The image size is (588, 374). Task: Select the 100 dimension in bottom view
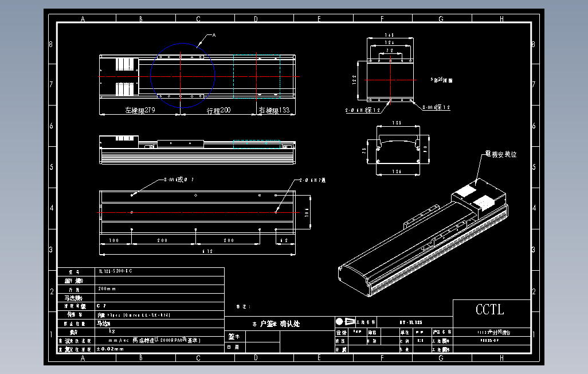pyautogui.click(x=114, y=240)
